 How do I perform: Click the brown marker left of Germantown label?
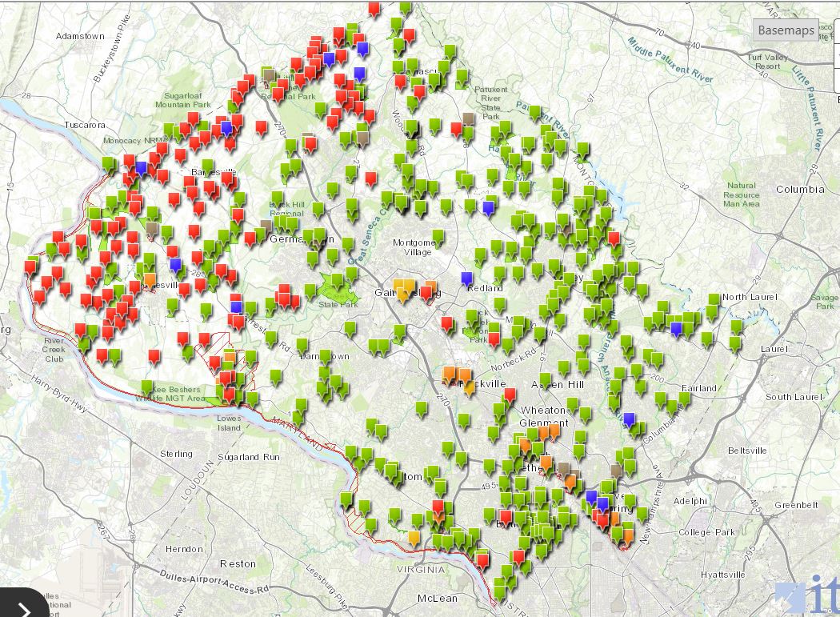coord(266,226)
